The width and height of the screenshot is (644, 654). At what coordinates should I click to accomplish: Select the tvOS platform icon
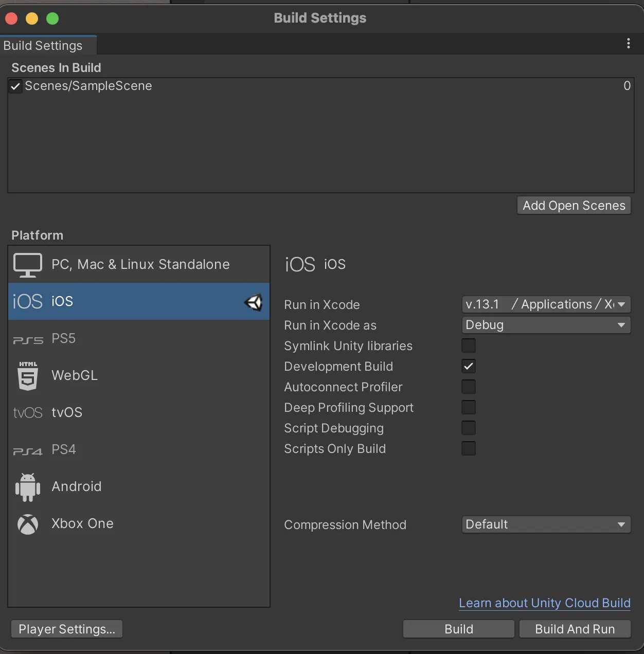point(28,413)
